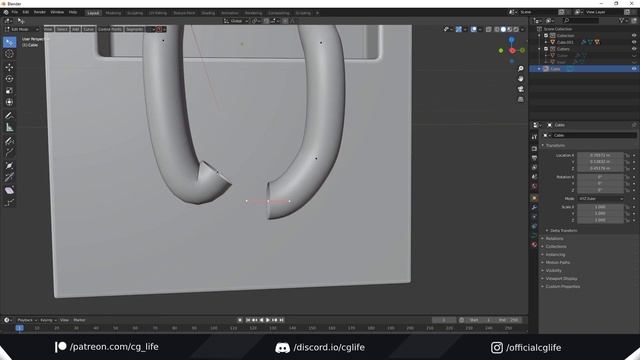This screenshot has height=360, width=640.
Task: Toggle X-ray mode in viewport header
Action: coord(489,29)
